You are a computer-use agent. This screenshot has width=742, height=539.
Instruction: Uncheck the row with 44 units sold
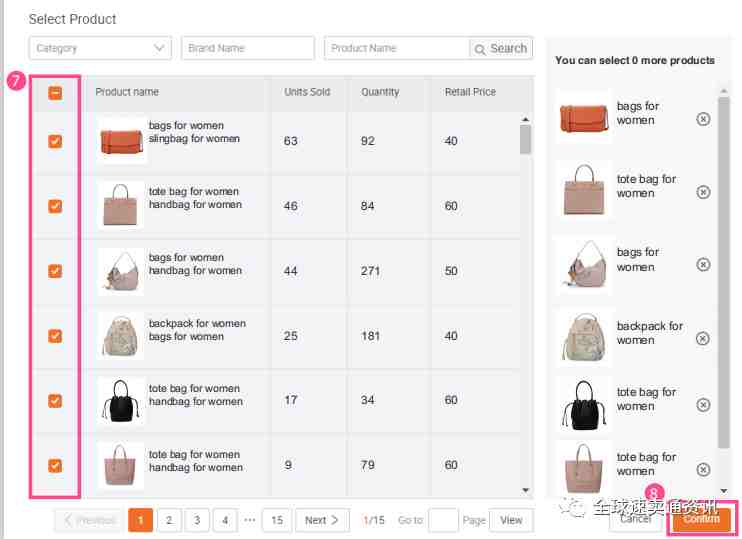click(55, 271)
